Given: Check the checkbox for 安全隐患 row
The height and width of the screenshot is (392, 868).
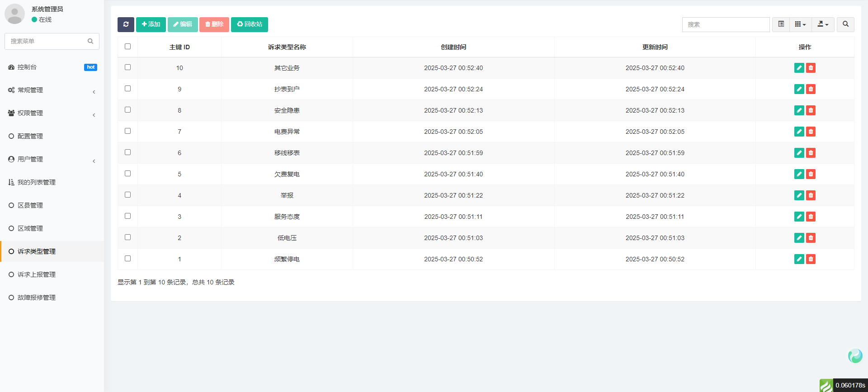Looking at the screenshot, I should pos(127,110).
